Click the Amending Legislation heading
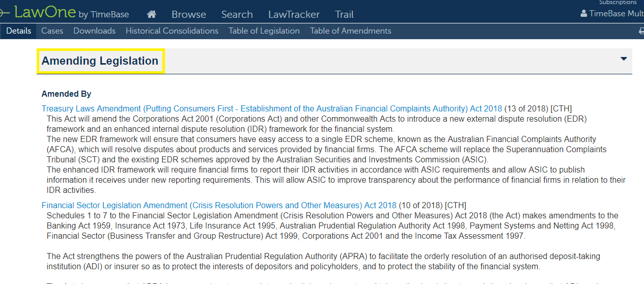644x284 pixels. click(100, 61)
